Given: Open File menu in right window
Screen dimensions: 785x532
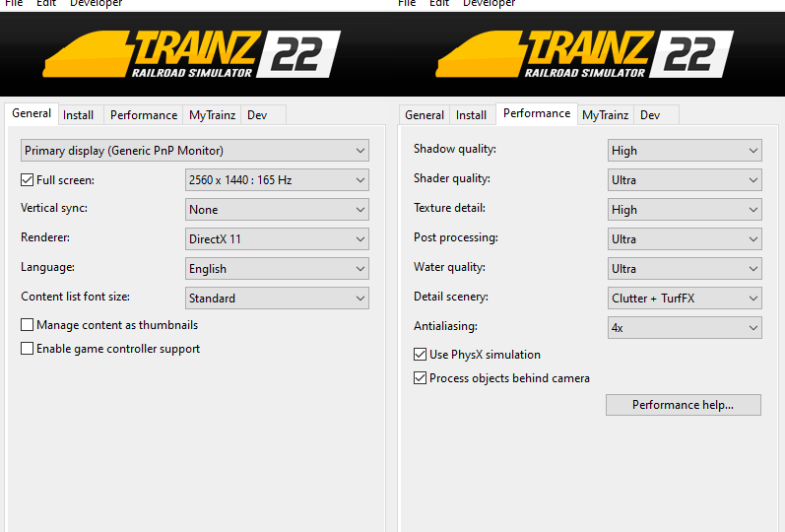Looking at the screenshot, I should (x=407, y=4).
